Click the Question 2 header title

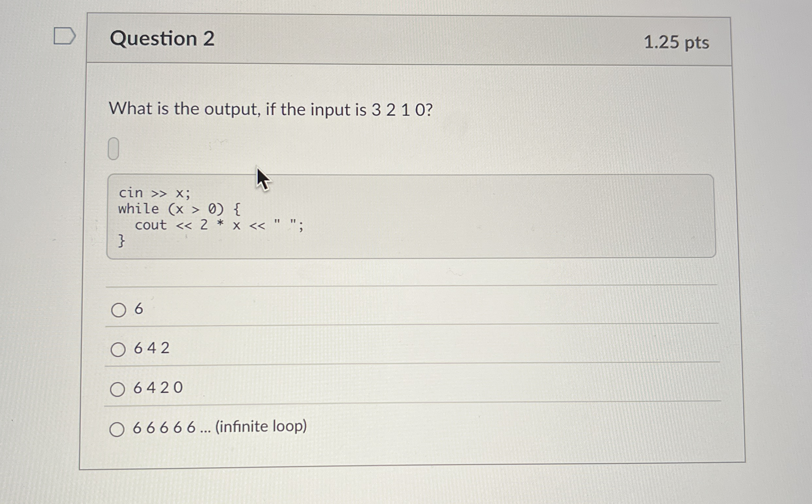(x=163, y=39)
